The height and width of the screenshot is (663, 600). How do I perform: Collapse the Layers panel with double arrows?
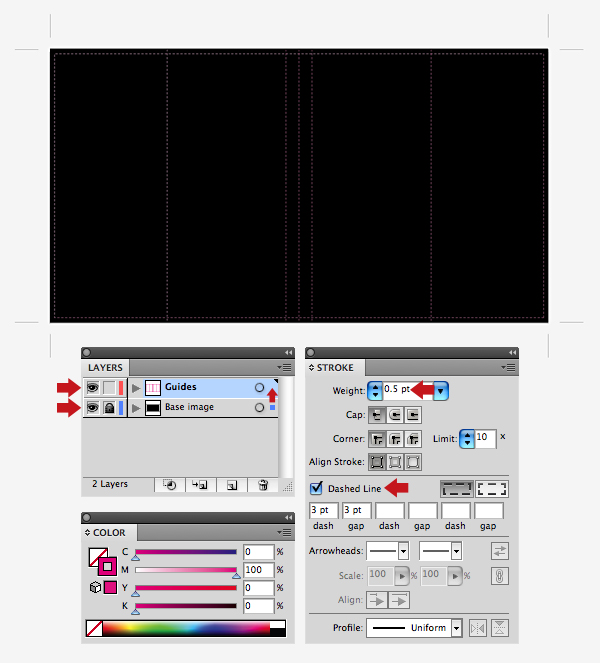289,353
